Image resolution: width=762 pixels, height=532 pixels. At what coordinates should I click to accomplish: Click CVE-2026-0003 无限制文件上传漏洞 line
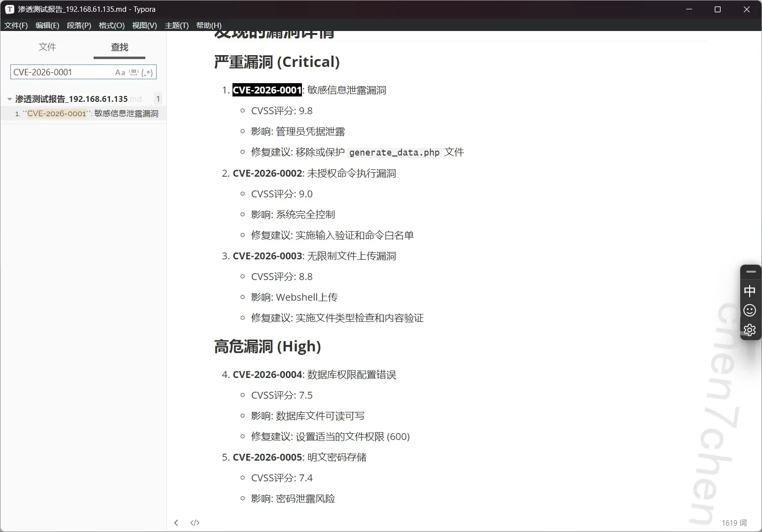point(314,256)
